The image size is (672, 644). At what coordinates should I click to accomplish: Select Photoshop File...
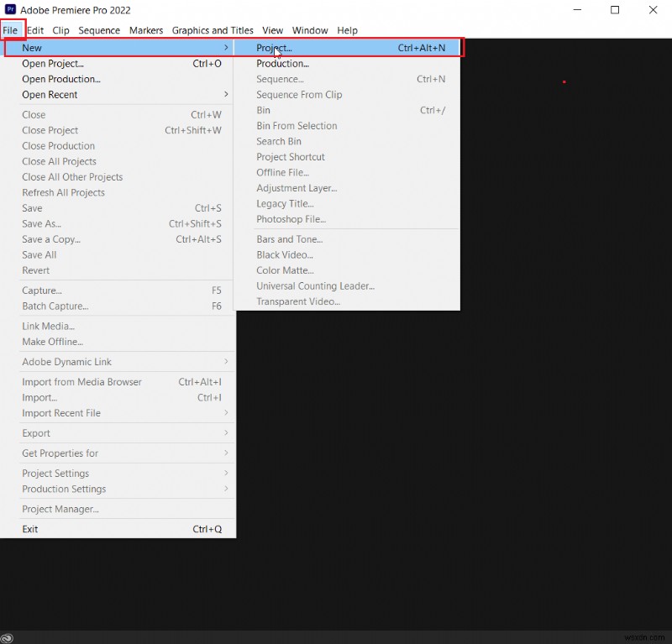(x=347, y=219)
